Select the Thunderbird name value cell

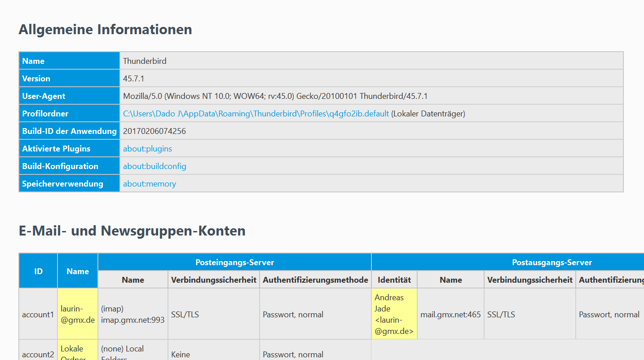(x=371, y=61)
